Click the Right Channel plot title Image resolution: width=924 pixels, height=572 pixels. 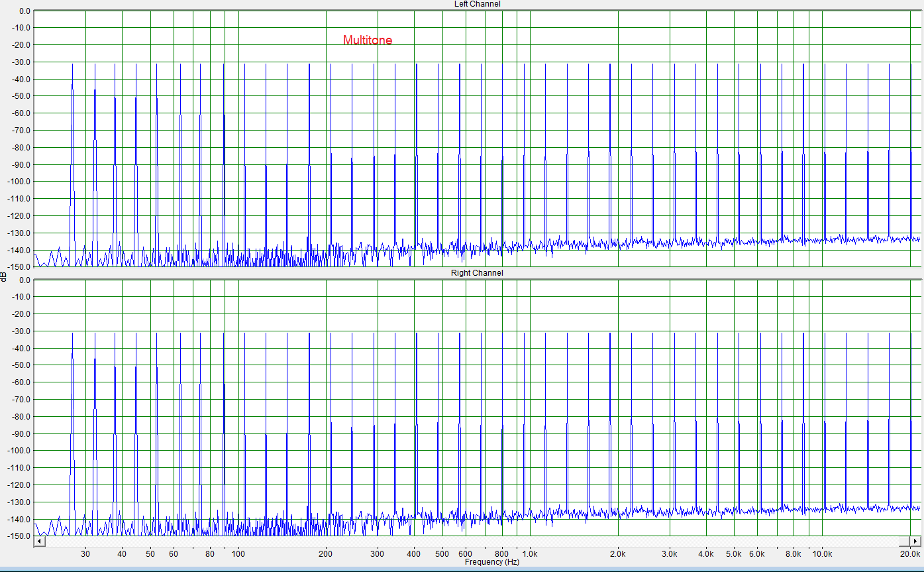[477, 273]
